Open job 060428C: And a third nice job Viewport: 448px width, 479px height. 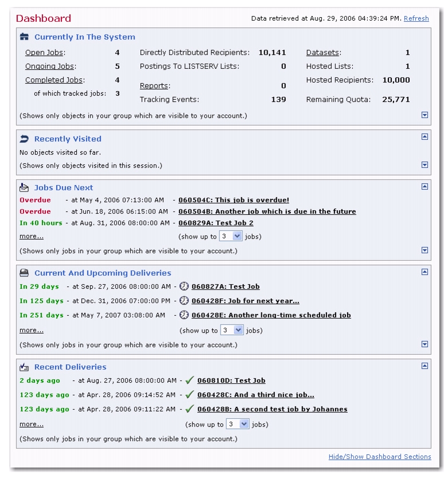(256, 395)
